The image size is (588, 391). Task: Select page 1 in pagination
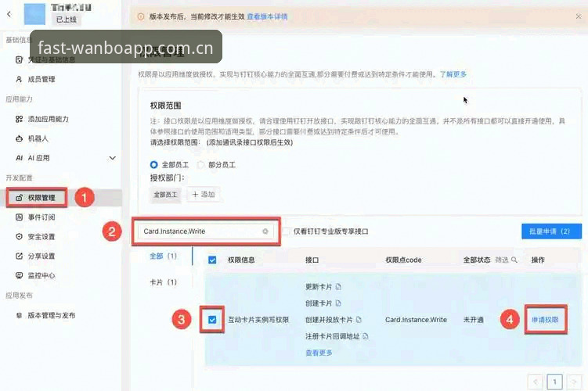[554, 382]
